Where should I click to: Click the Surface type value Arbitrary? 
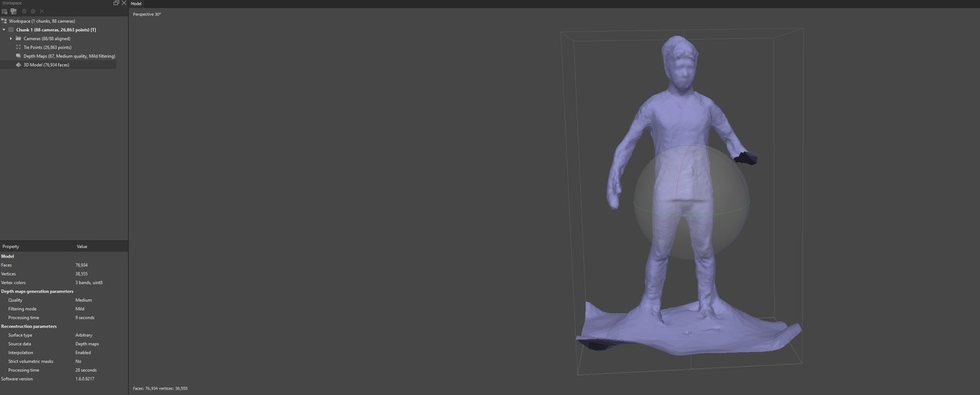click(x=83, y=335)
